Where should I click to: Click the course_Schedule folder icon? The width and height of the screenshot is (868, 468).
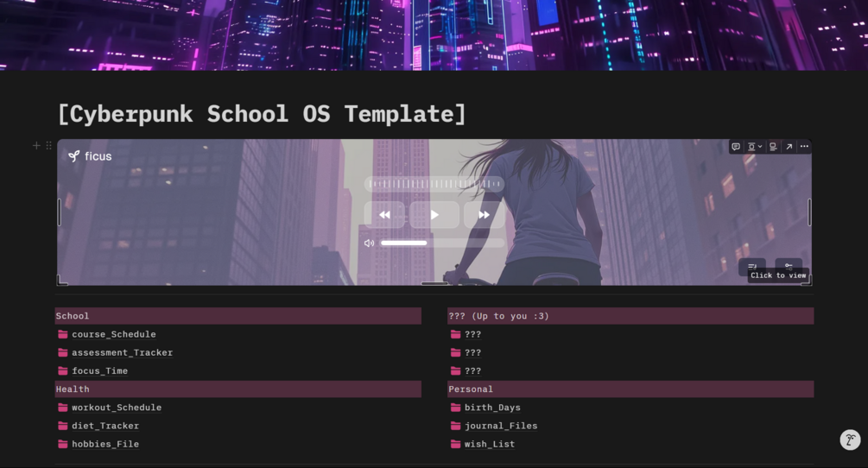(62, 334)
